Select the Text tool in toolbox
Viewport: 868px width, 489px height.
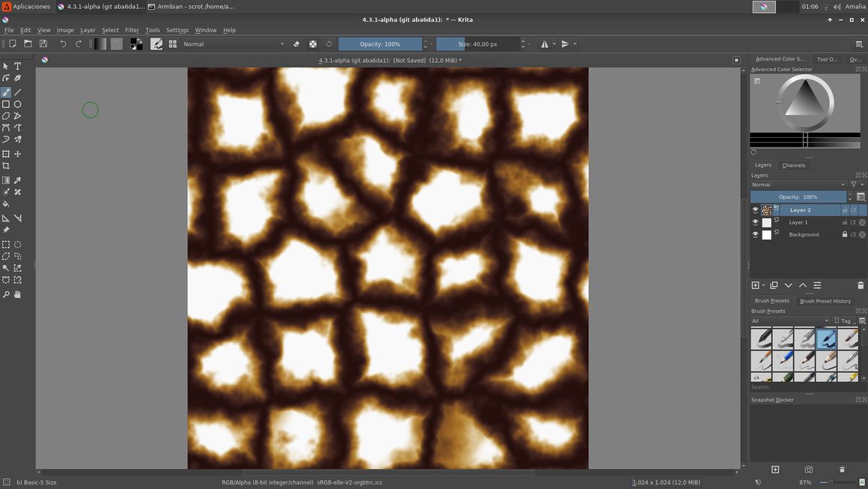point(18,66)
